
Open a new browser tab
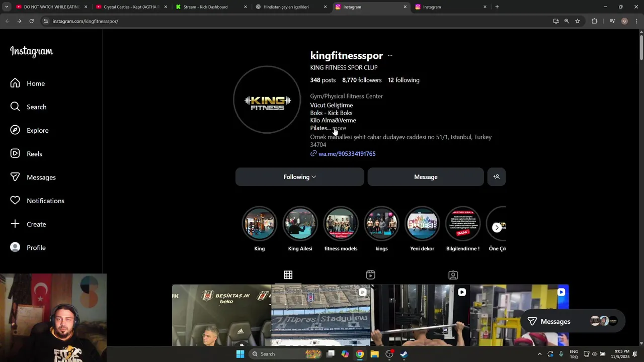(497, 7)
